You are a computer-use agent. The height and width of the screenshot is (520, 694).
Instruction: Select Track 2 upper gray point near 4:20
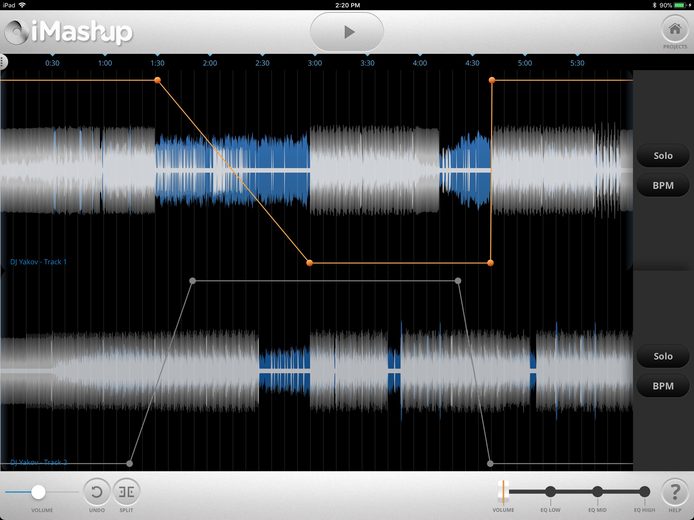(x=458, y=281)
